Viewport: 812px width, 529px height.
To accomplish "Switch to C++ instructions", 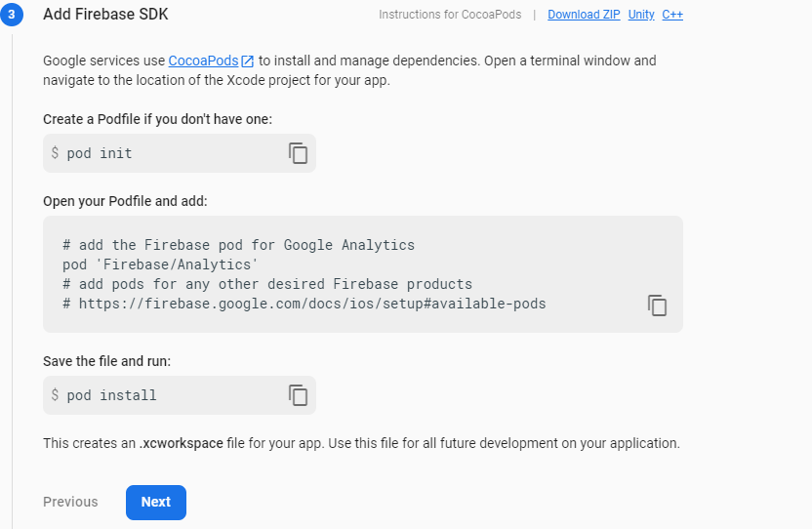I will tap(672, 15).
